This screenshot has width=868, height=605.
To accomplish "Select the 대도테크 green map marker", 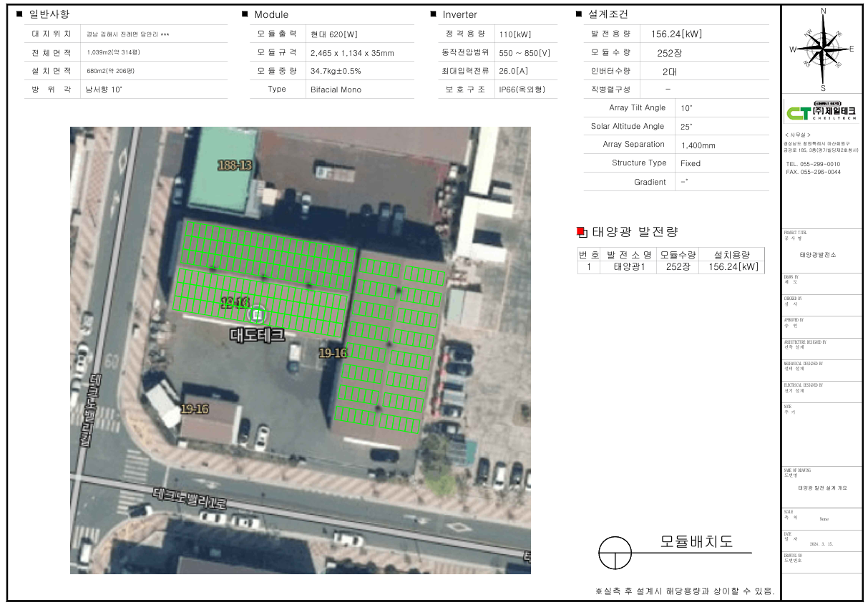I will pyautogui.click(x=255, y=315).
